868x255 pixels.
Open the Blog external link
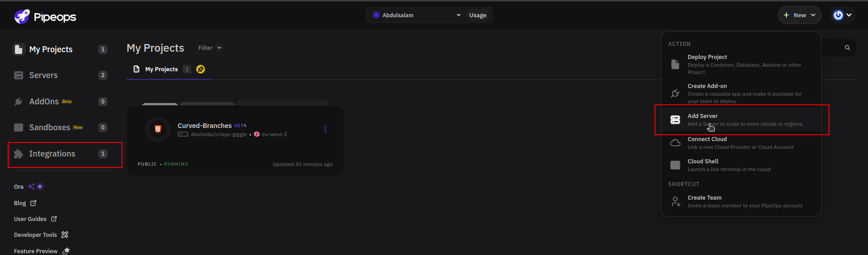pos(20,203)
